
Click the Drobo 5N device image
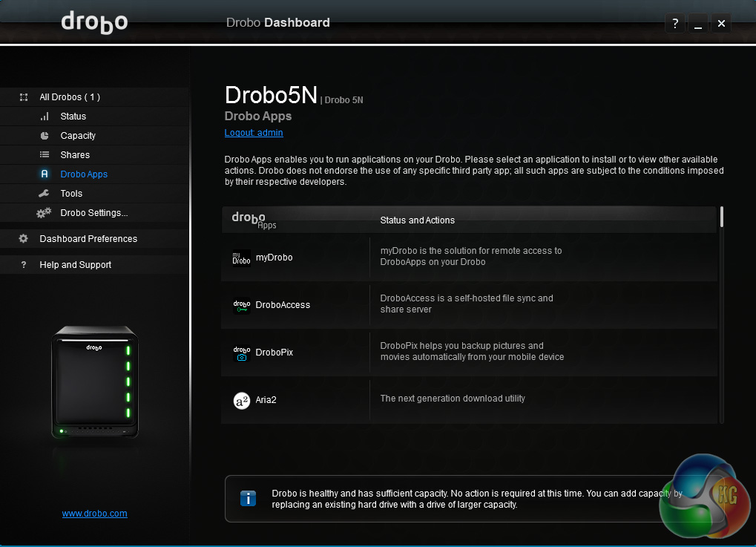click(94, 382)
